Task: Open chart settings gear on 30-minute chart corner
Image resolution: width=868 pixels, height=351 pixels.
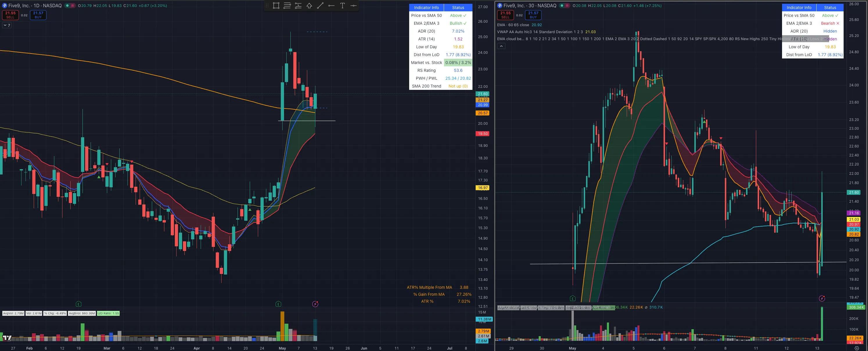Action: click(857, 348)
